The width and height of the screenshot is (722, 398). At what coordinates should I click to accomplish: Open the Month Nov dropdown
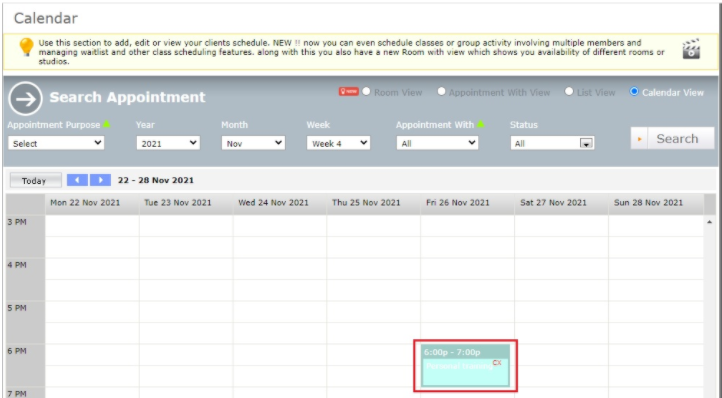[x=253, y=143]
